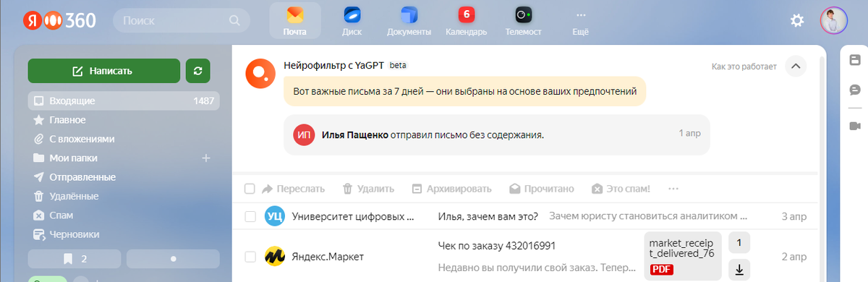Click the magnifier search icon
Screen dimensions: 868x282
pos(234,21)
